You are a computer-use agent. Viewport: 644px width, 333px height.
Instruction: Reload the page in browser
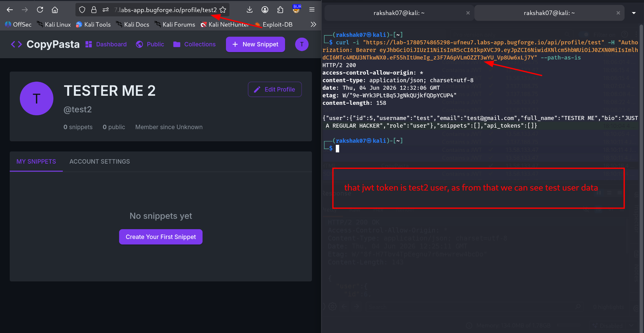[x=40, y=10]
